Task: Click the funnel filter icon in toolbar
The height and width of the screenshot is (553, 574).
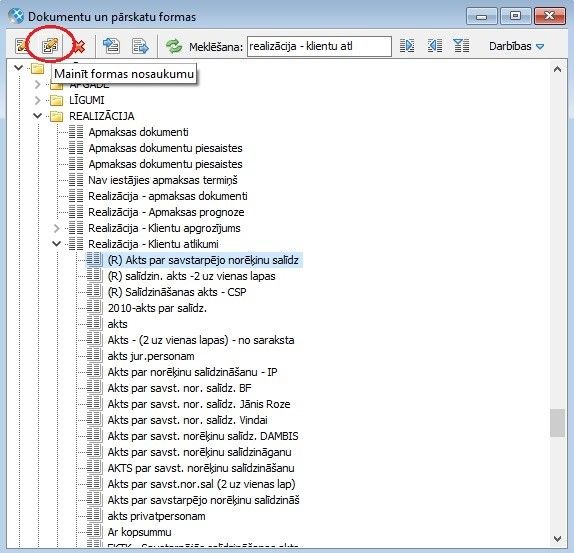Action: (461, 46)
